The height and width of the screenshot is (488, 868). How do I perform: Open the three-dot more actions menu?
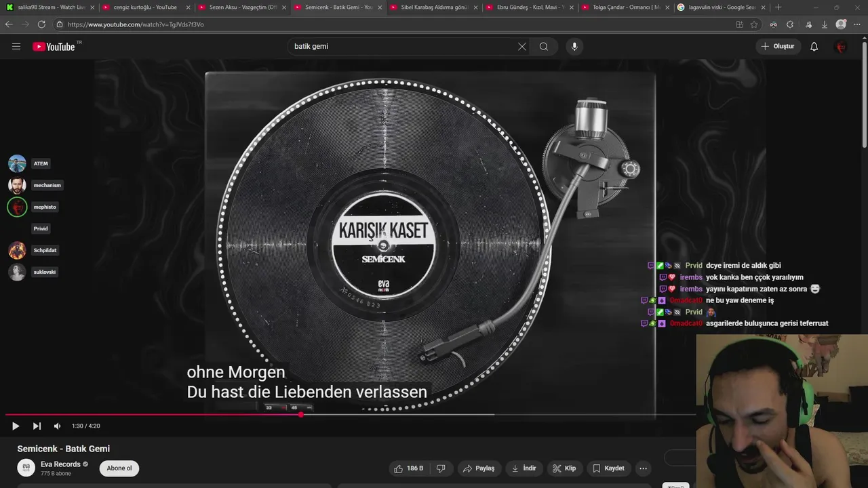pyautogui.click(x=643, y=468)
